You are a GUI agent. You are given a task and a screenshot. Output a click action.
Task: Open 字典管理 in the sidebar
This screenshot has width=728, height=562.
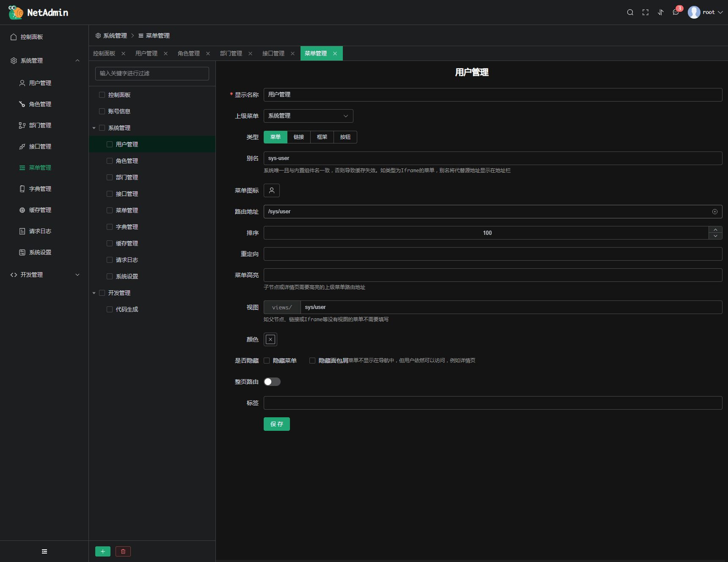[x=40, y=189]
